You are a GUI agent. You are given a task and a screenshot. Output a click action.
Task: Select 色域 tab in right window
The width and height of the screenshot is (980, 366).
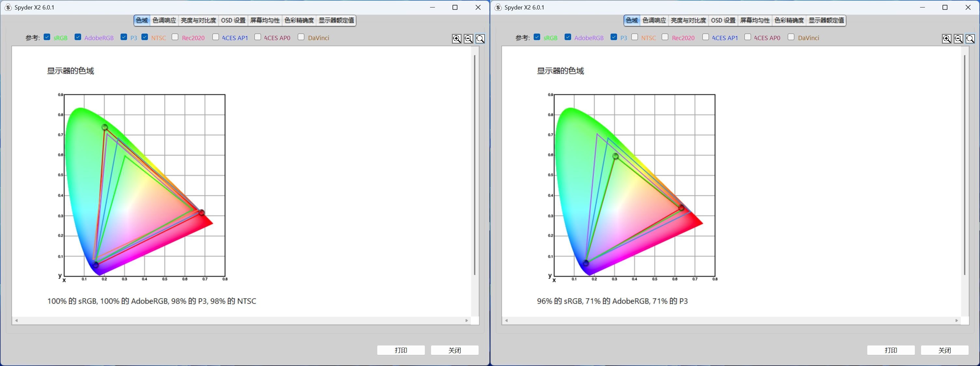pos(632,20)
